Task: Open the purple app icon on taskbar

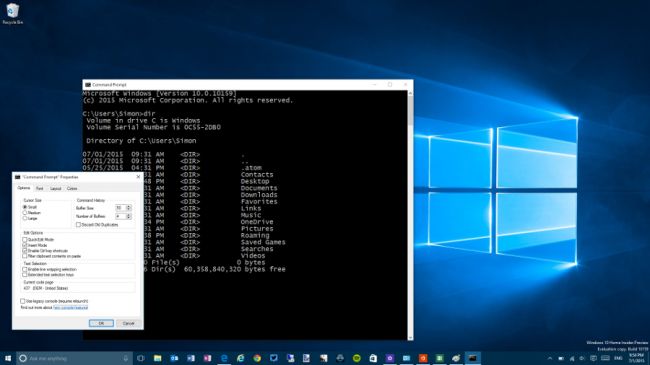Action: (x=390, y=358)
